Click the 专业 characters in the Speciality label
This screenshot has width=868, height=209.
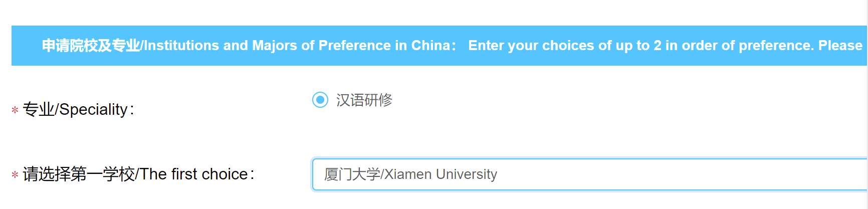pyautogui.click(x=39, y=109)
